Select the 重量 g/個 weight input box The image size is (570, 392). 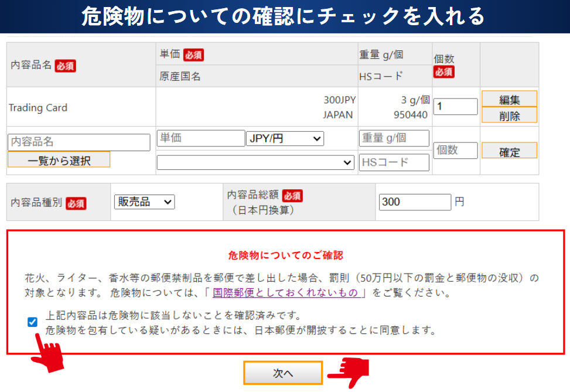click(394, 138)
